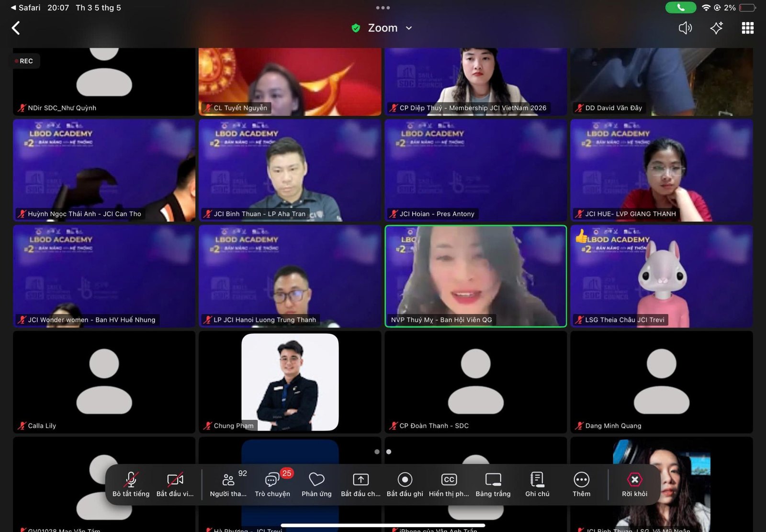766x532 pixels.
Task: Open the AI Companion sparkle icon
Action: click(x=716, y=28)
